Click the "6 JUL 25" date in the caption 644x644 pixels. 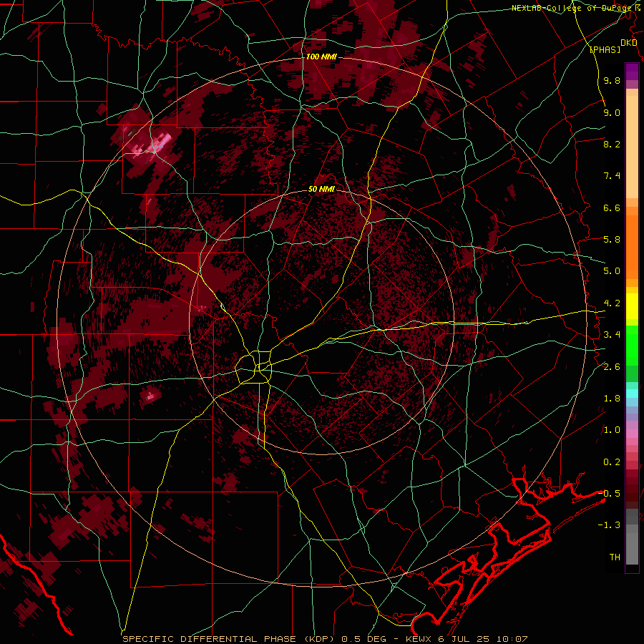(465, 639)
